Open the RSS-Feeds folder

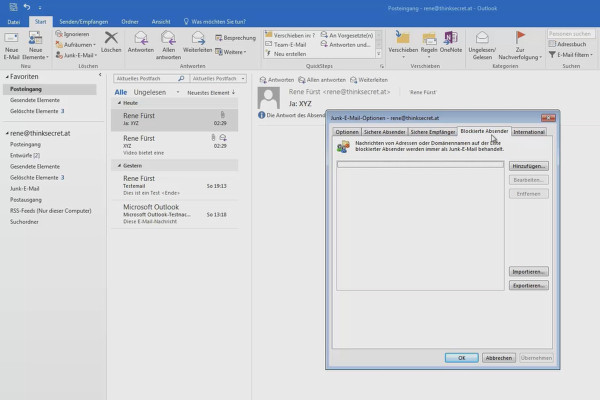point(51,211)
